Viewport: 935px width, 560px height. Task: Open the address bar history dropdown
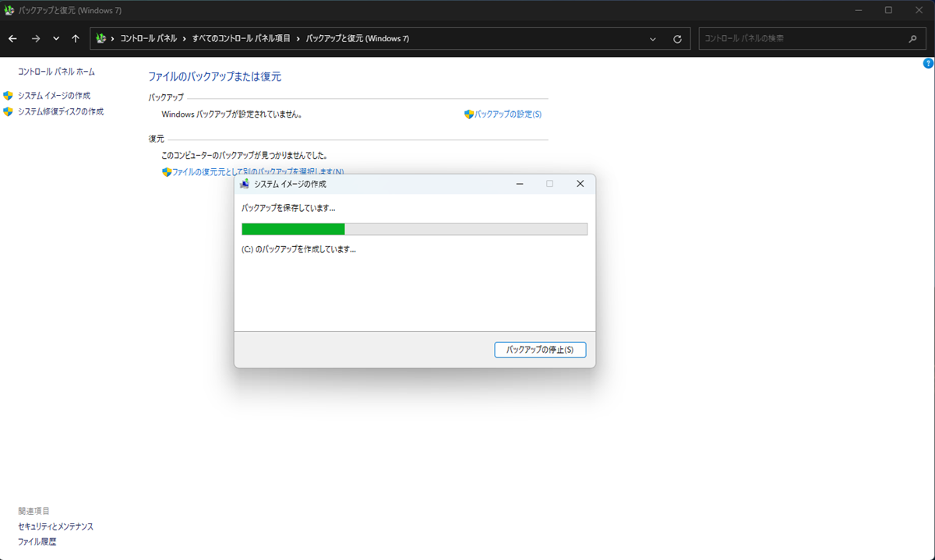(653, 39)
